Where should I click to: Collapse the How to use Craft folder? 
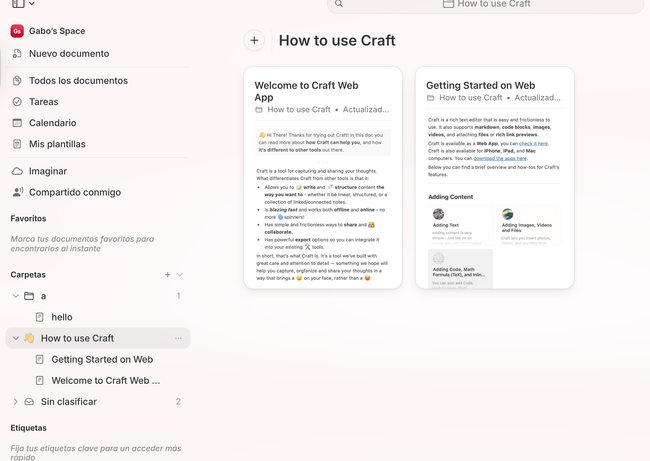pyautogui.click(x=16, y=338)
